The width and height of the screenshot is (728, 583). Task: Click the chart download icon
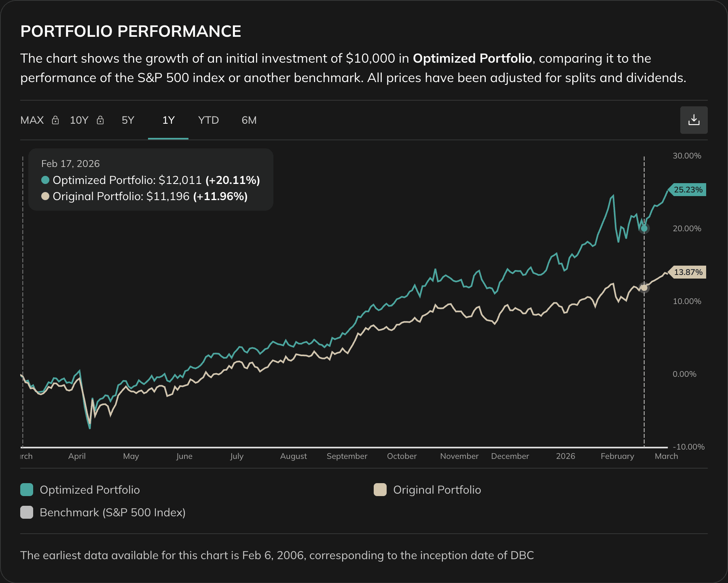point(694,120)
